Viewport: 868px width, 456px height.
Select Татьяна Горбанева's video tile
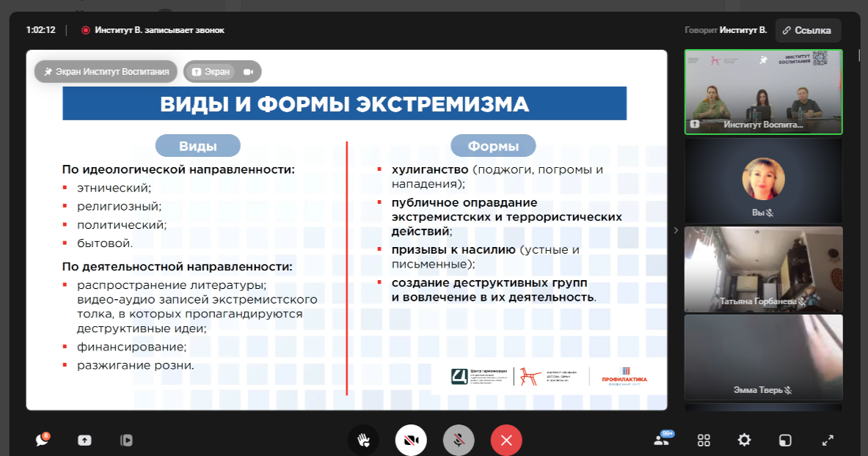tap(763, 268)
